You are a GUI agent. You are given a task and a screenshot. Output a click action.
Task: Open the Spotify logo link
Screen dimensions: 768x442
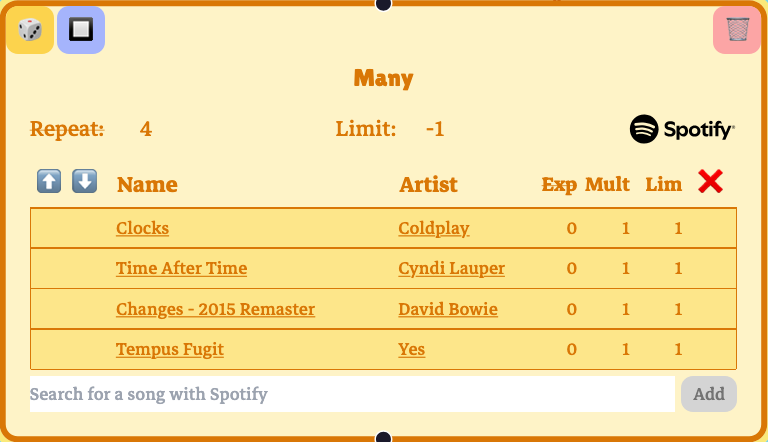(x=682, y=129)
